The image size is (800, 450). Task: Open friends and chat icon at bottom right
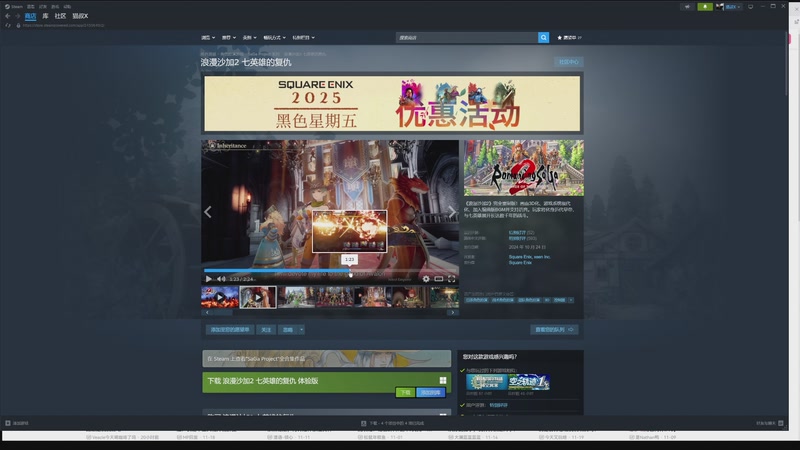[x=781, y=423]
